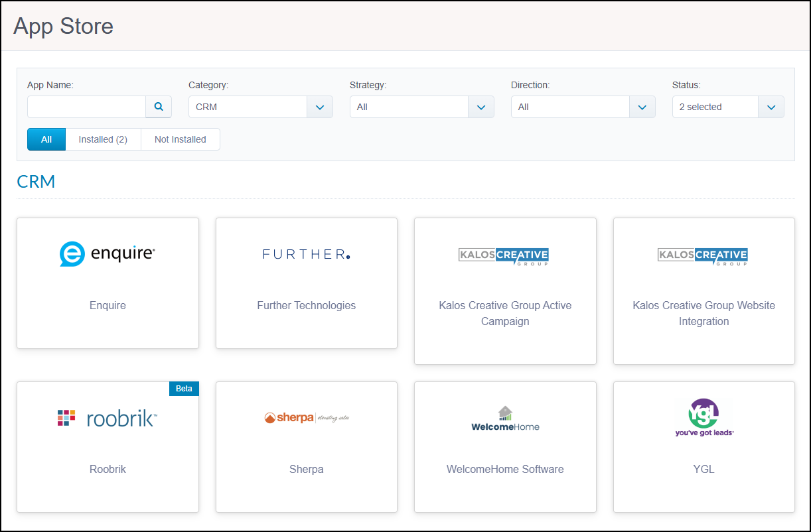Select the Further Technologies logo
The width and height of the screenshot is (811, 532).
click(306, 253)
